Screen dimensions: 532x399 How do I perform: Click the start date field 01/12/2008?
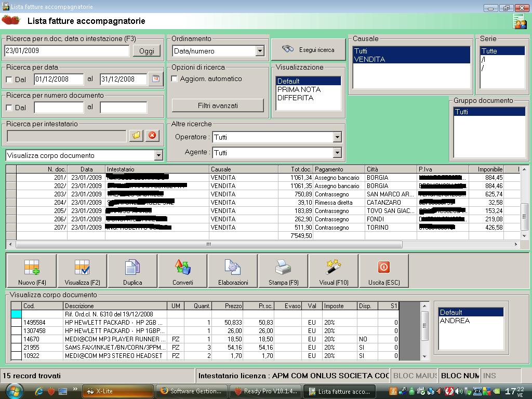[59, 79]
